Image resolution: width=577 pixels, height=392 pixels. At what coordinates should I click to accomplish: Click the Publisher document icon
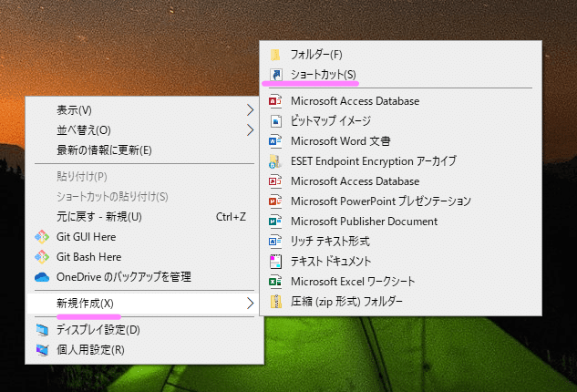pos(275,222)
